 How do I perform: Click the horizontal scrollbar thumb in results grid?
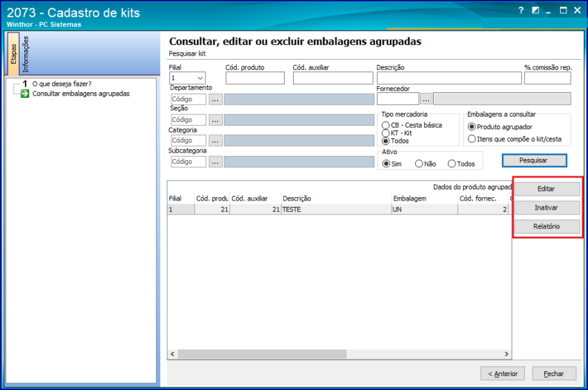pyautogui.click(x=262, y=354)
